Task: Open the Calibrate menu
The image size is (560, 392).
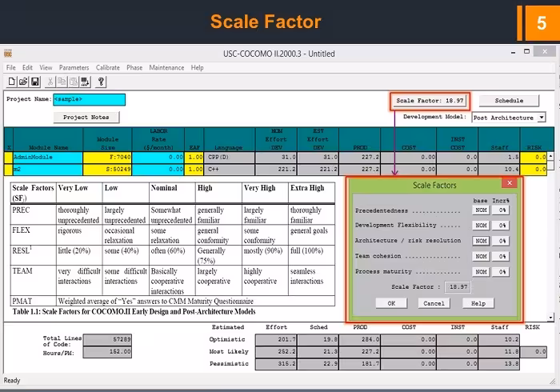Action: click(108, 68)
